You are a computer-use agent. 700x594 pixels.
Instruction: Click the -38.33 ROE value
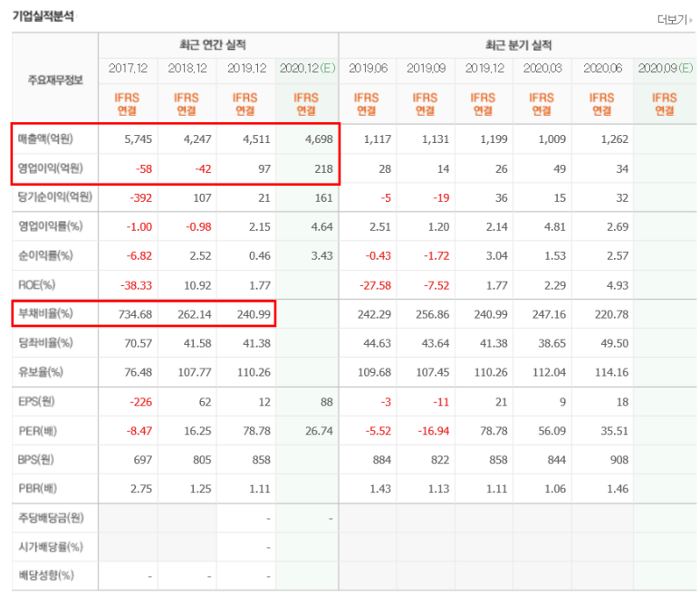tap(136, 285)
